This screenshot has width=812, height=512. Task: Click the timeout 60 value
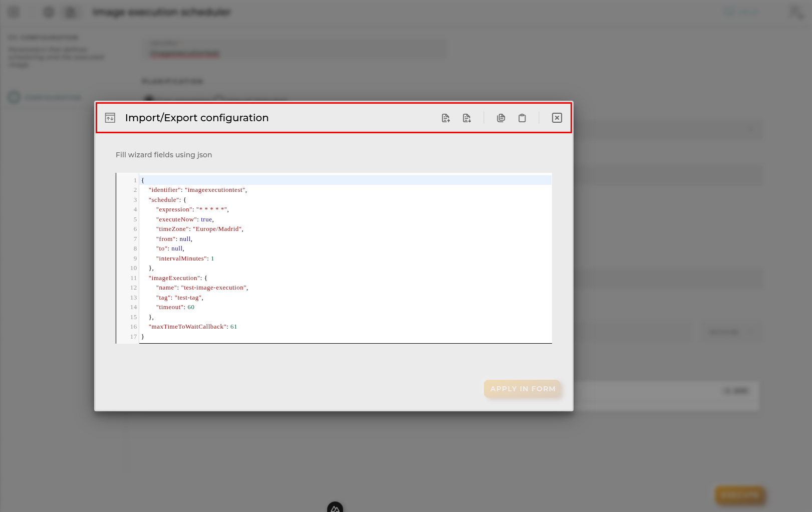[x=191, y=307]
